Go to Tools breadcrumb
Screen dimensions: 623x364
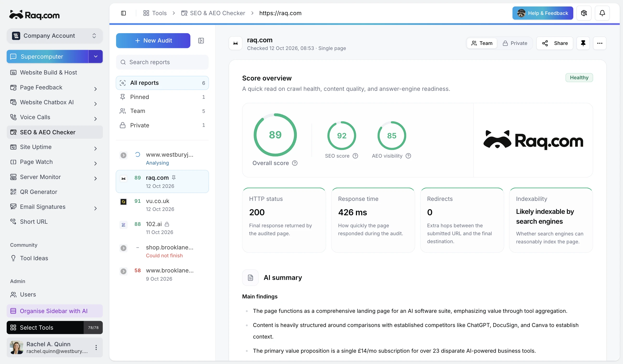(x=155, y=13)
